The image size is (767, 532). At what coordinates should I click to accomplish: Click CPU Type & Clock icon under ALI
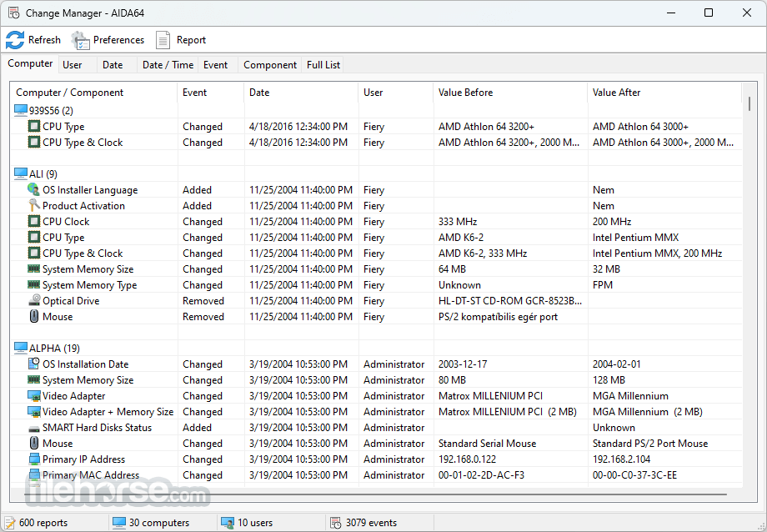[33, 253]
